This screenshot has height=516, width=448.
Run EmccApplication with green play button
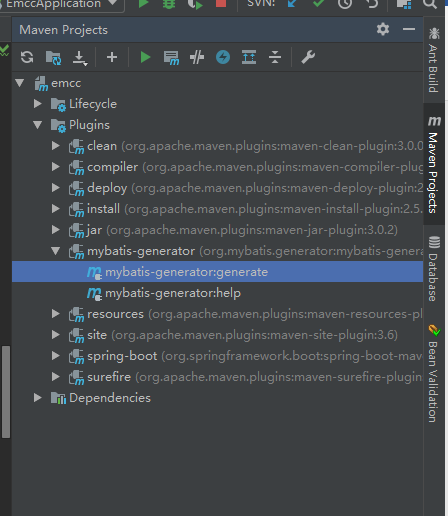143,3
